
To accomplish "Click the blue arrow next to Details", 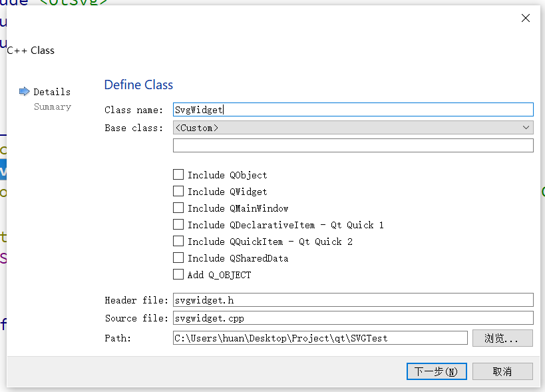I will coord(25,92).
